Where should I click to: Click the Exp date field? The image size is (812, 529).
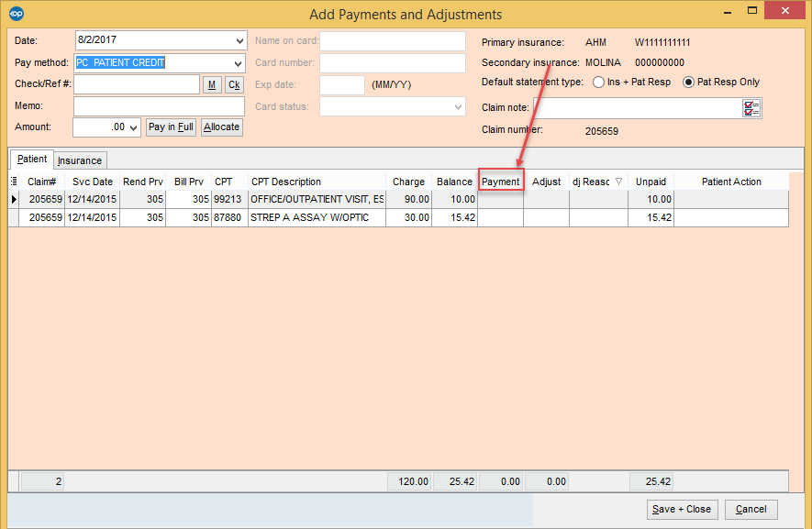coord(342,85)
